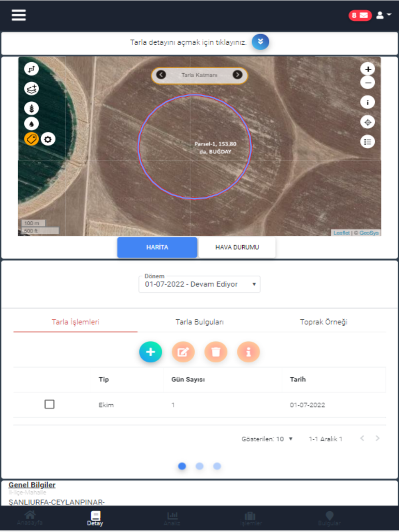This screenshot has width=399, height=532.
Task: Open the GeoSys attribution link
Action: pyautogui.click(x=369, y=233)
